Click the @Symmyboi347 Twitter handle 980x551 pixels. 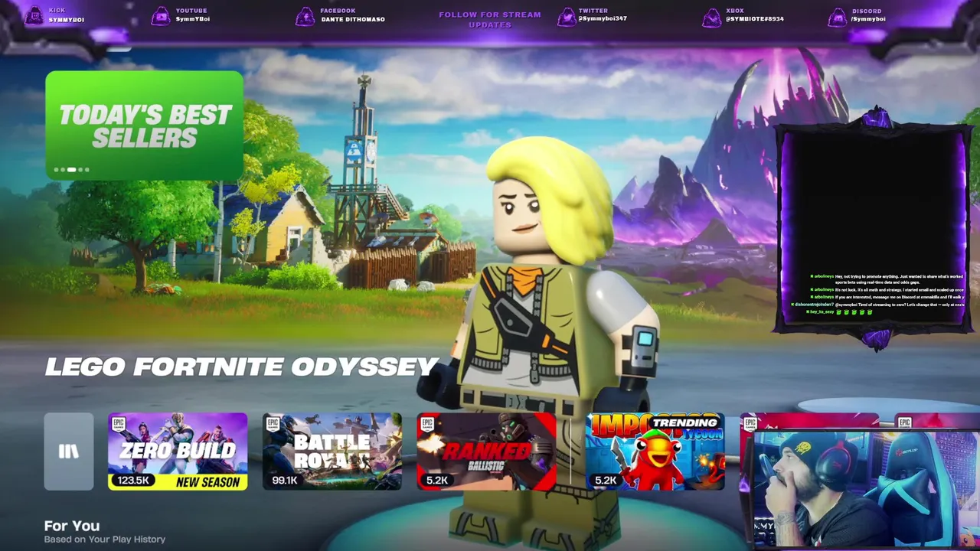click(x=603, y=18)
